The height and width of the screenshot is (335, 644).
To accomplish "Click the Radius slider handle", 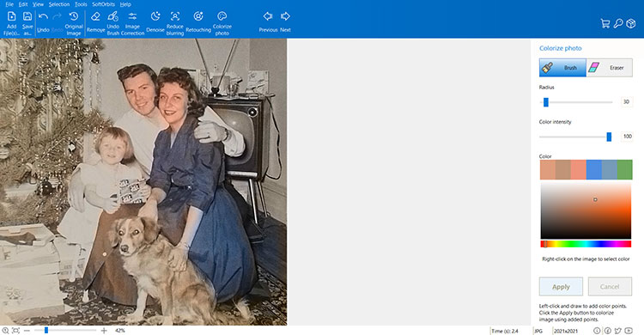I will (546, 102).
